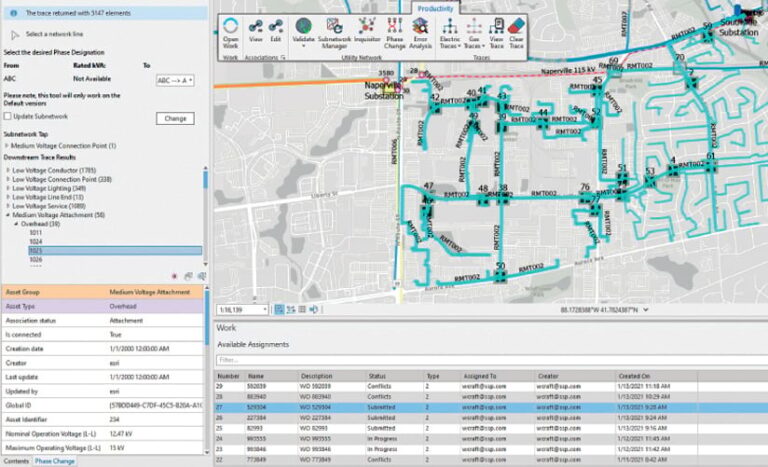Expand Low Voltage Service node
This screenshot has height=467, width=768.
(x=8, y=206)
